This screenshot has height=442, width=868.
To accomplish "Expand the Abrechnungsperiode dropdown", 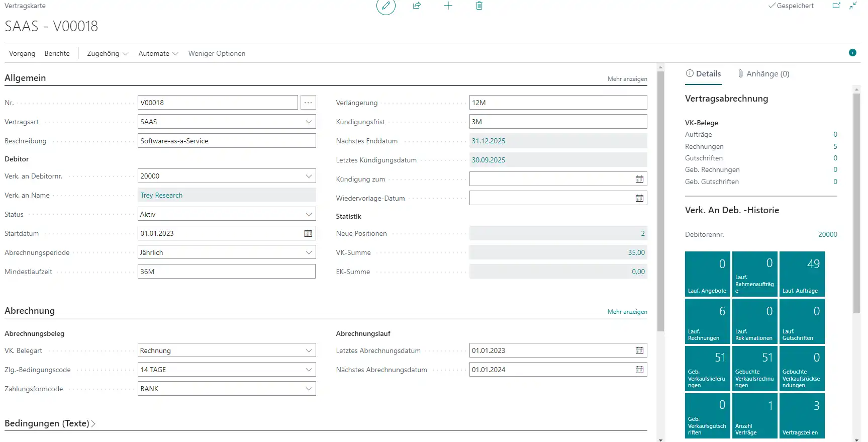I will [309, 252].
